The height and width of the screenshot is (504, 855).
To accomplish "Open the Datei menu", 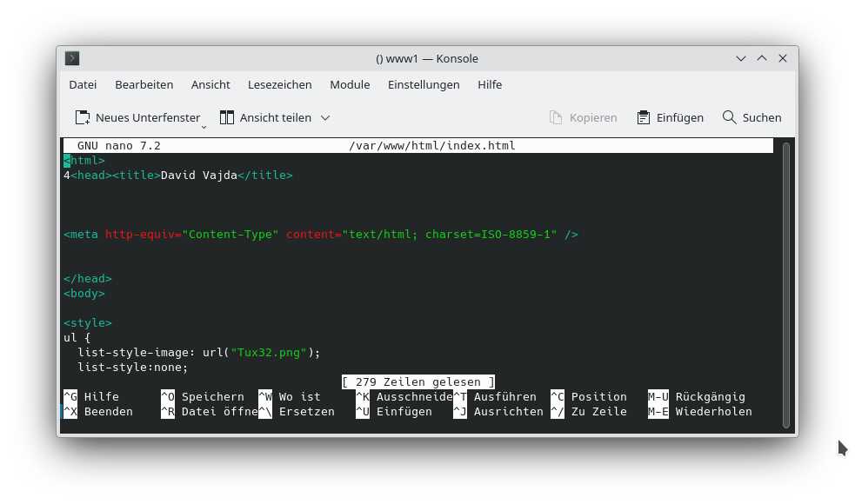I will (83, 84).
